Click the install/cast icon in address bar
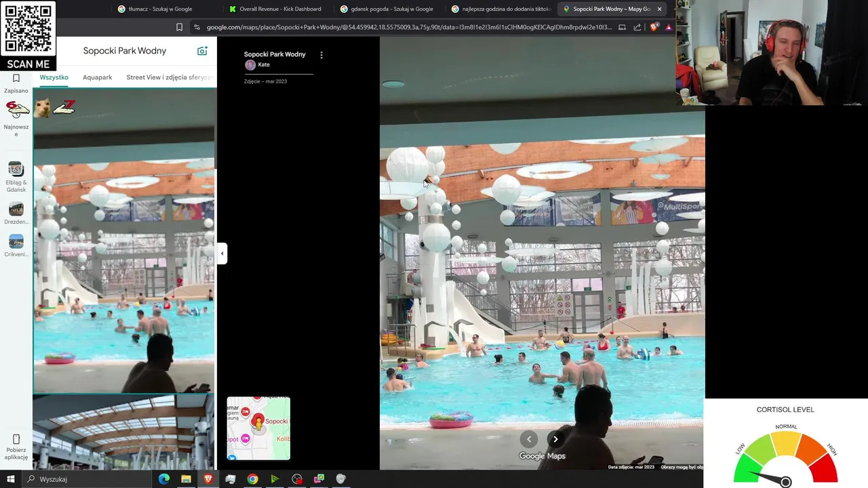Screen dimensions: 868x488 pos(622,27)
